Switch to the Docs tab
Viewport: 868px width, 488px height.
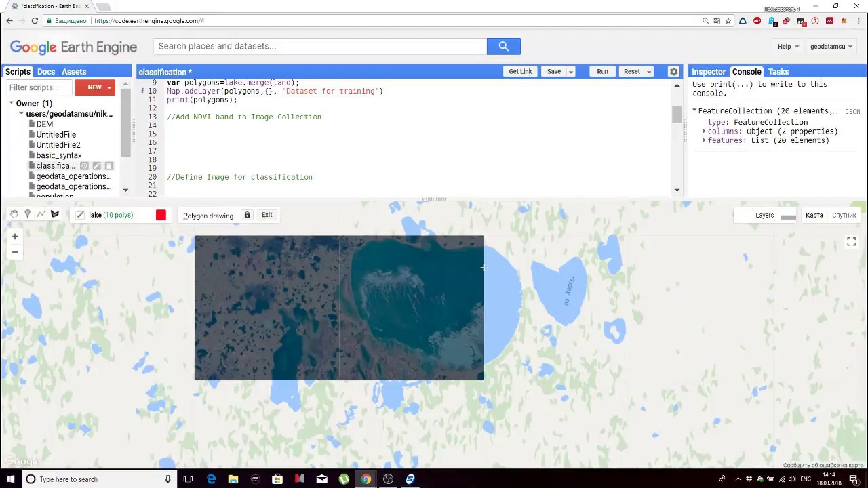[x=46, y=72]
